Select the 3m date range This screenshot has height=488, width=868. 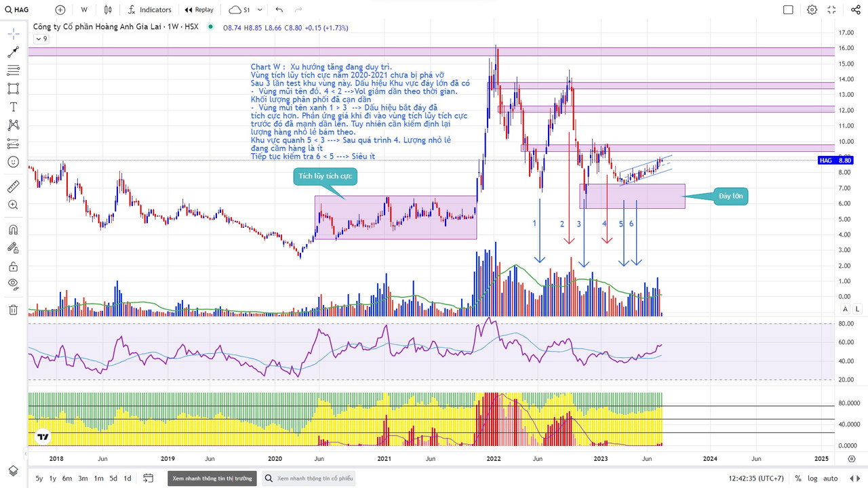pyautogui.click(x=83, y=479)
